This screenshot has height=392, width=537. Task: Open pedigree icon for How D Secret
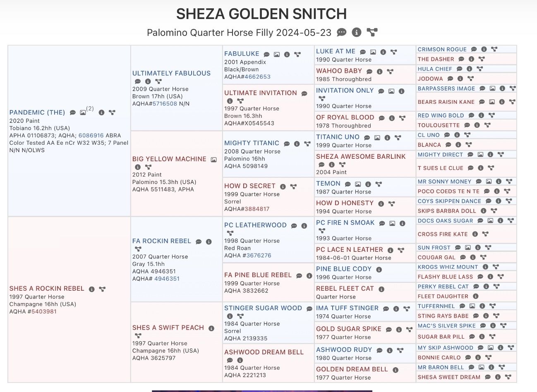click(x=293, y=186)
